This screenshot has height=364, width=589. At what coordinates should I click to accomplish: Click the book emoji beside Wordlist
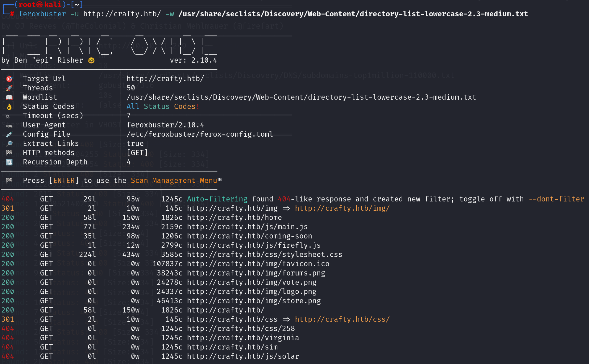pyautogui.click(x=9, y=97)
